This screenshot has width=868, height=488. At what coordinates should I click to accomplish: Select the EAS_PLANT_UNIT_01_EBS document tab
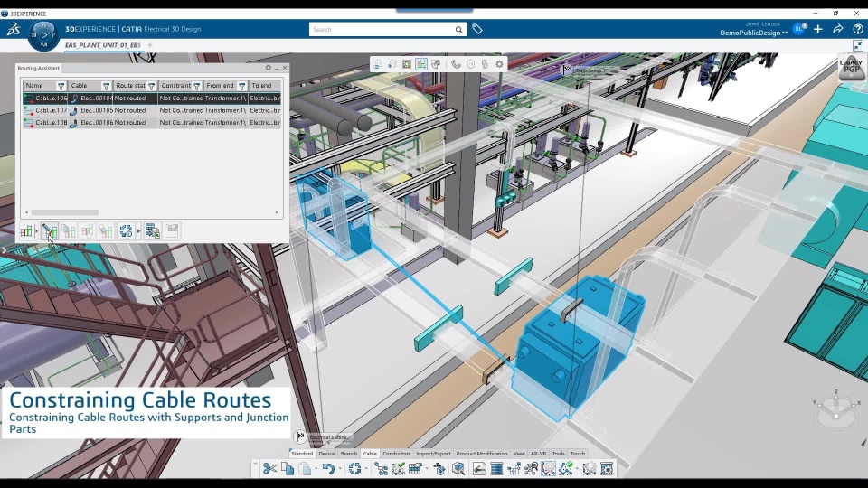click(103, 45)
